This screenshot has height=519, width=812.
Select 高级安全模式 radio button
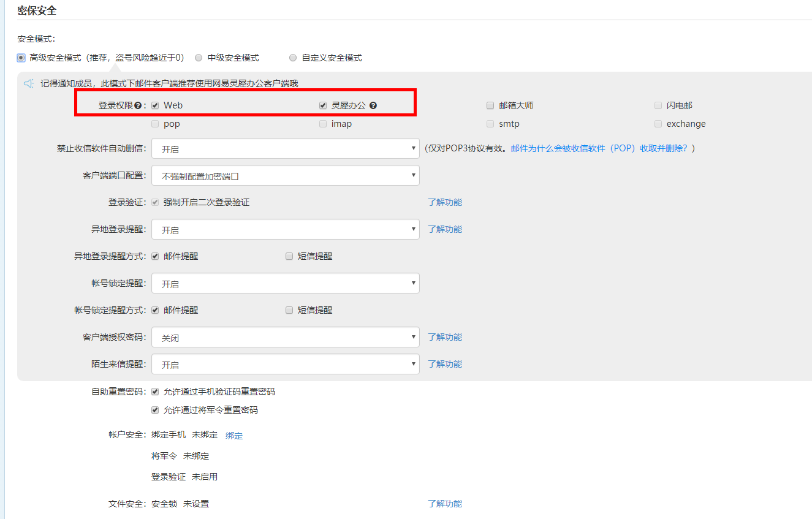[x=21, y=58]
